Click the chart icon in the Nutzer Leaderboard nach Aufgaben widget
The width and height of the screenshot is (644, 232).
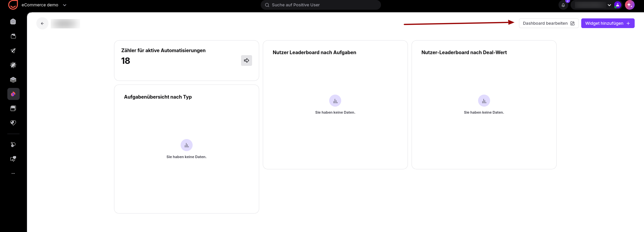(335, 101)
